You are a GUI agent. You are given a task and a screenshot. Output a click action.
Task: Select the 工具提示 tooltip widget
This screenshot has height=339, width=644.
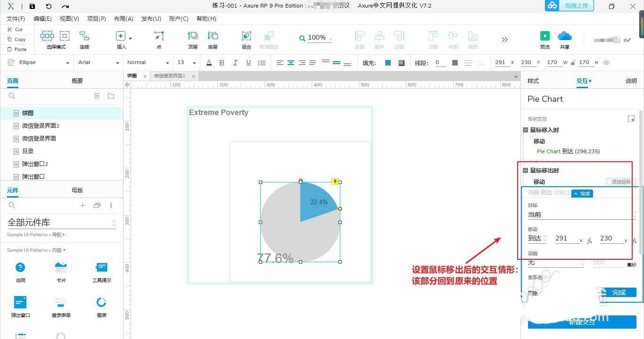[101, 272]
